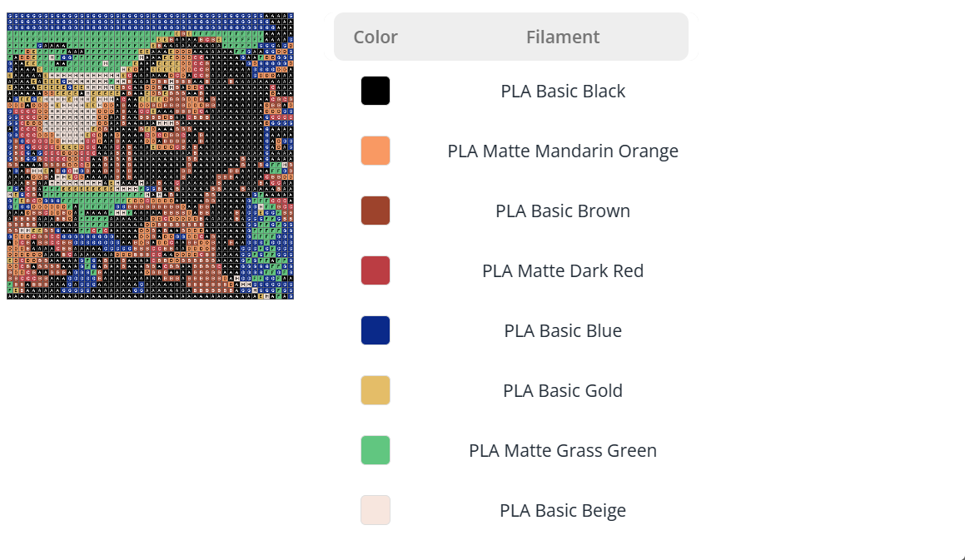The image size is (965, 560).
Task: Click the PLA Matte Mandarin Orange swatch
Action: point(375,151)
